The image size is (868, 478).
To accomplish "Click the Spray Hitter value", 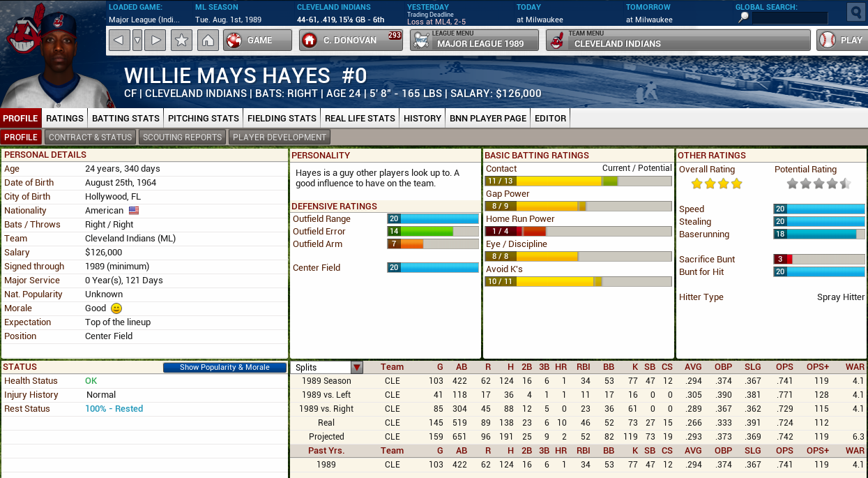I will point(841,297).
